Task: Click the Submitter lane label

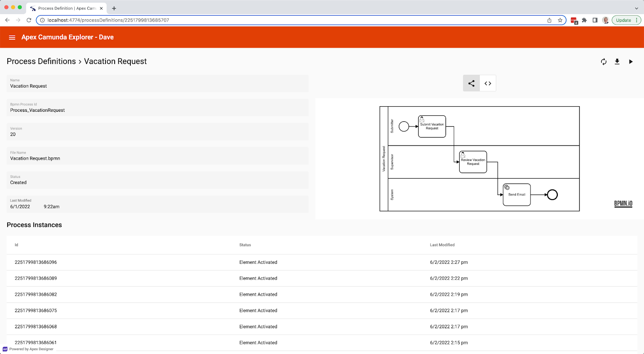Action: pyautogui.click(x=392, y=126)
